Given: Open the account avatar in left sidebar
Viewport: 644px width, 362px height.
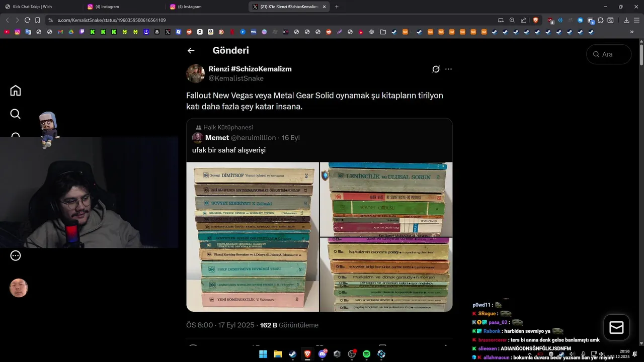Looking at the screenshot, I should [19, 288].
